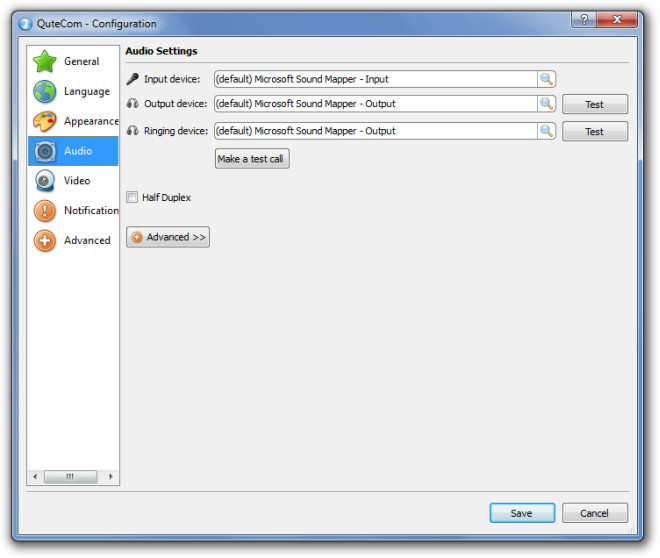Cancel the configuration dialog
This screenshot has height=558, width=660.
click(595, 513)
